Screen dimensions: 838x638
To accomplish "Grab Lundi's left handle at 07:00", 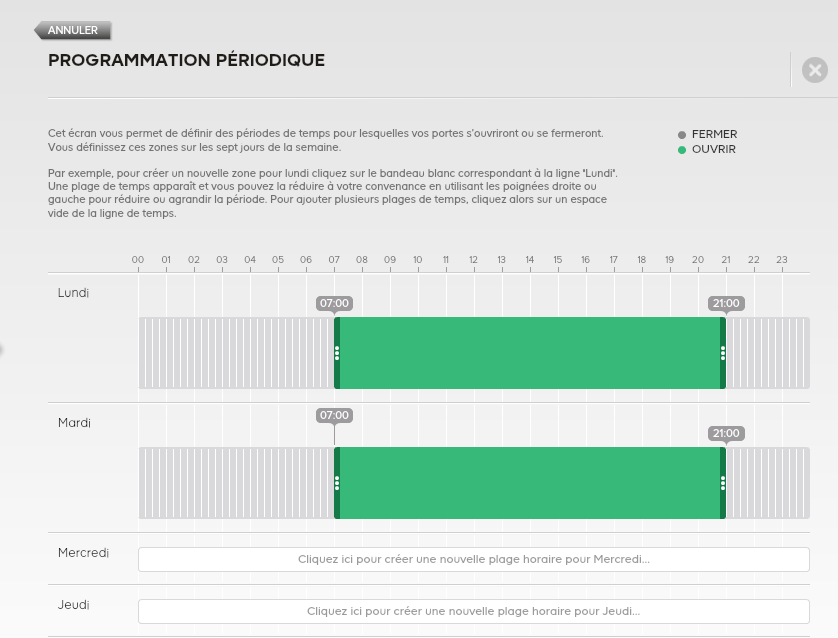I will (x=337, y=353).
